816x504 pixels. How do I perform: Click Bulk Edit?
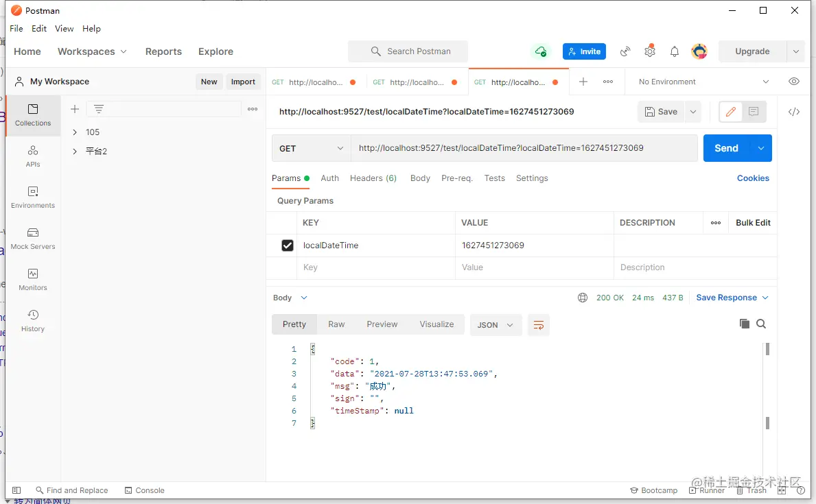pyautogui.click(x=752, y=223)
